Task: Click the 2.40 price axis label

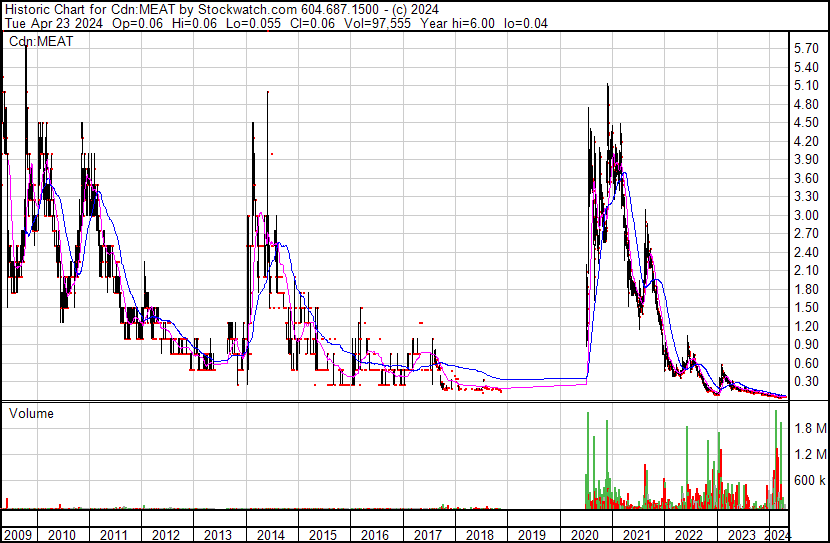Action: coord(806,252)
